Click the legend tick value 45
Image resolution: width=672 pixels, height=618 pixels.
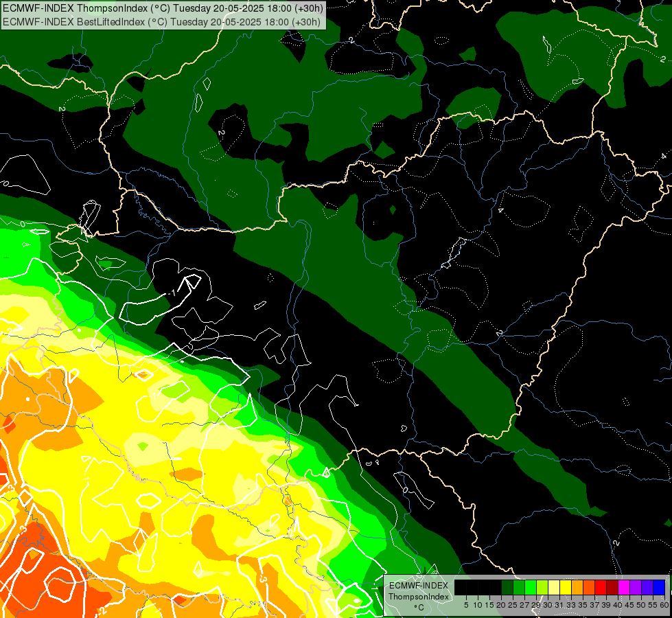(629, 605)
